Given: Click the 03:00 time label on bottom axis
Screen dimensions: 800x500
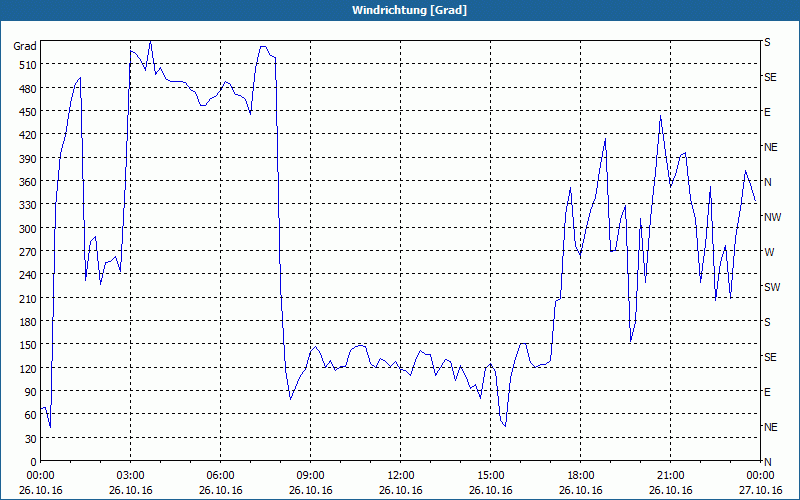Looking at the screenshot, I should pyautogui.click(x=131, y=475).
